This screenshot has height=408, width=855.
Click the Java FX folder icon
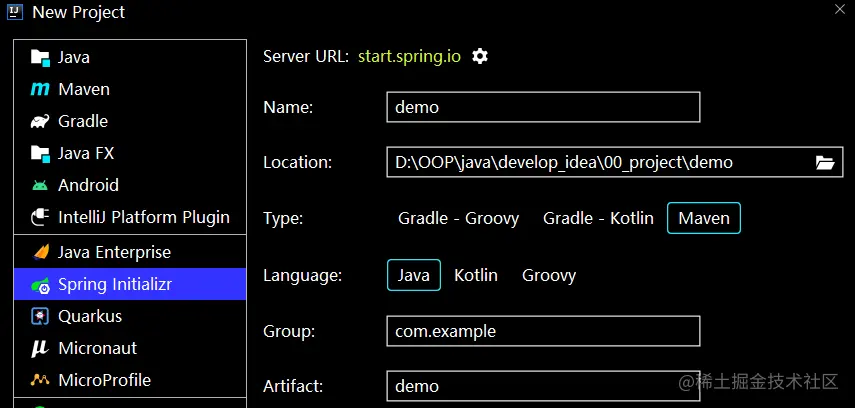pos(40,153)
